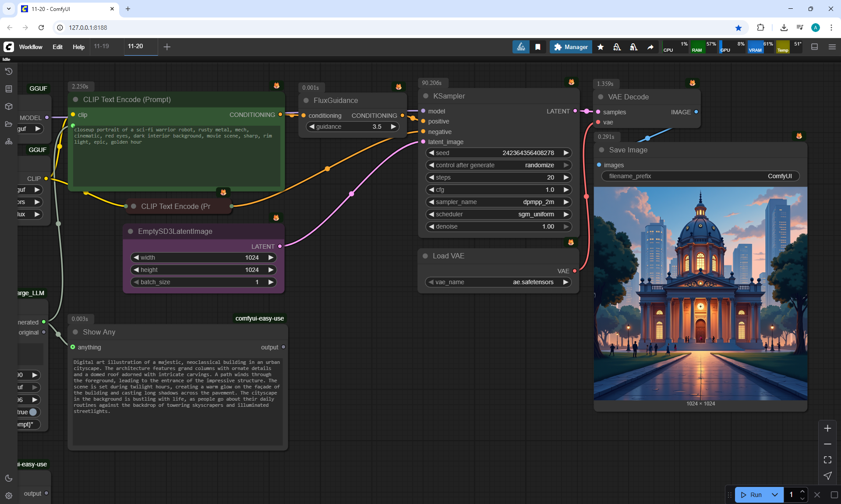841x504 pixels.
Task: Toggle collapse dot on Save Image node
Action: (601, 150)
